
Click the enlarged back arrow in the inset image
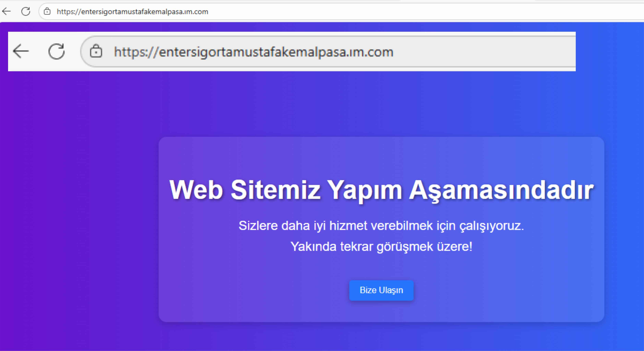pyautogui.click(x=21, y=51)
